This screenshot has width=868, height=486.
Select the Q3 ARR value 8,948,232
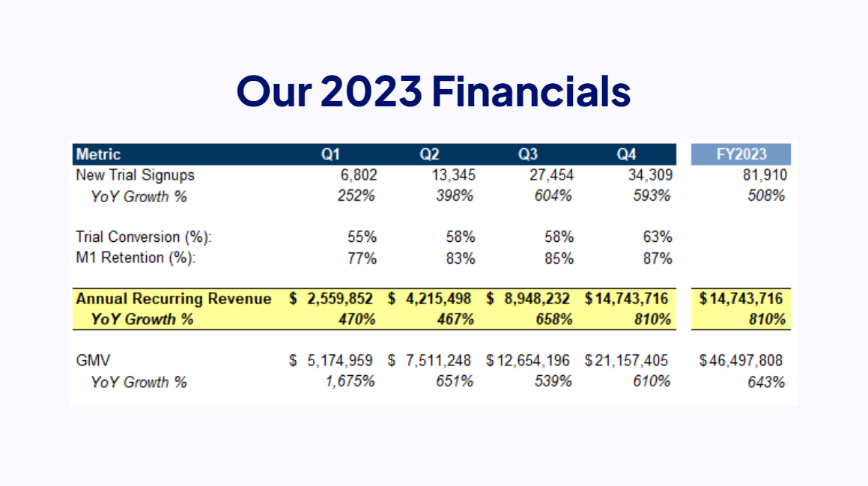pos(537,298)
